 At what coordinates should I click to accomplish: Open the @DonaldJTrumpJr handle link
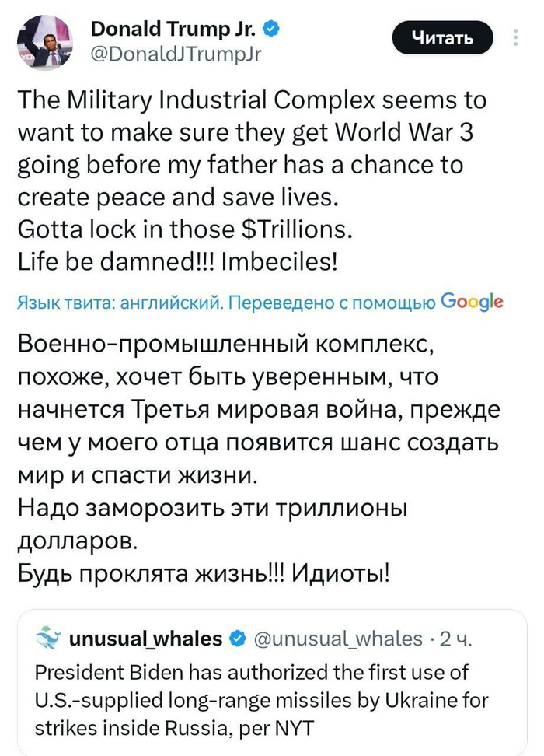176,54
